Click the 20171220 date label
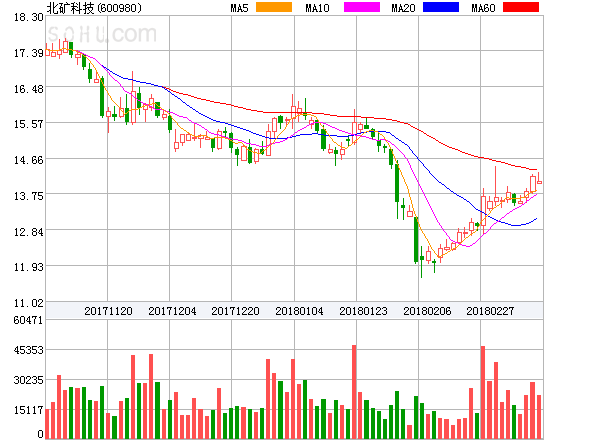Viewport: 600px width, 440px height. [235, 311]
